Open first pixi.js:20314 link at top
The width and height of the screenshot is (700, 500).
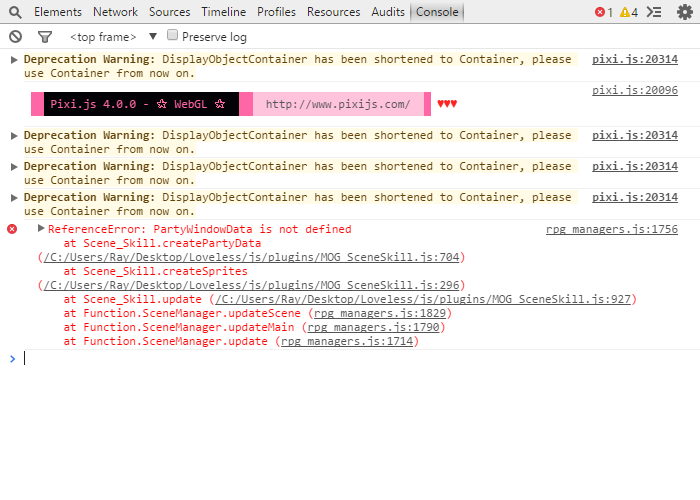(635, 59)
